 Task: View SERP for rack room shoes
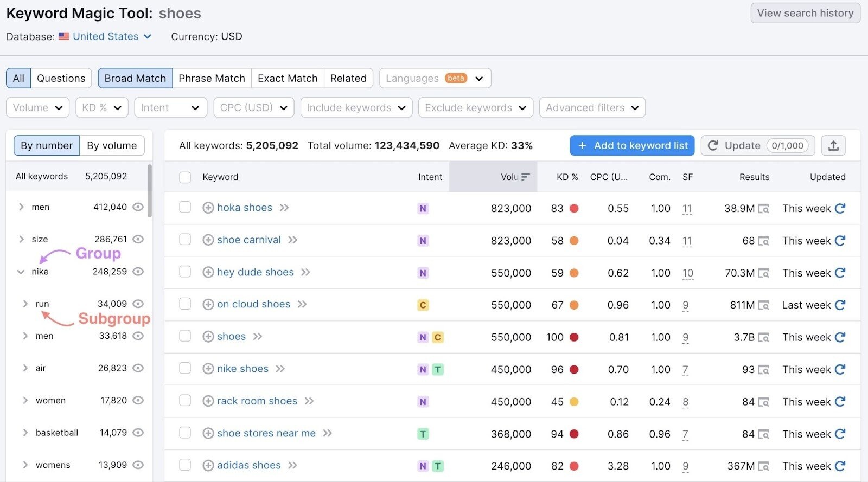tap(763, 402)
